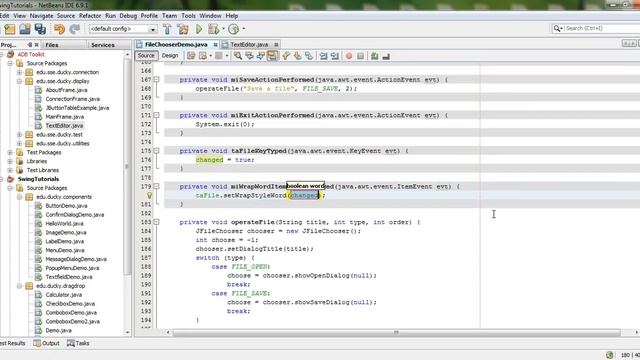This screenshot has width=640, height=360.
Task: Expand the Libraries node
Action: 10,161
